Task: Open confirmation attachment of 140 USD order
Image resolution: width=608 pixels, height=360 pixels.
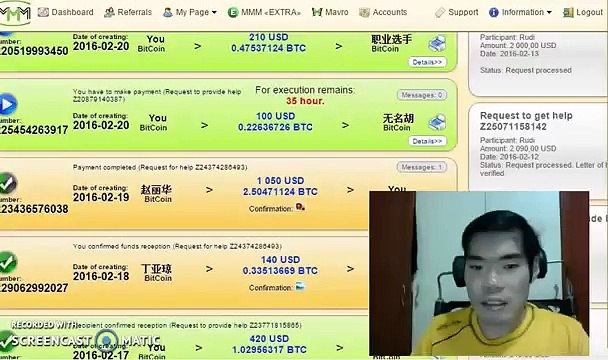Action: point(300,286)
